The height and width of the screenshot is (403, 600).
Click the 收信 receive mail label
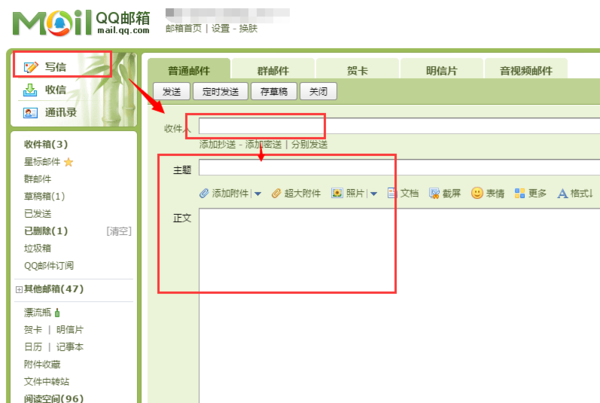point(55,90)
